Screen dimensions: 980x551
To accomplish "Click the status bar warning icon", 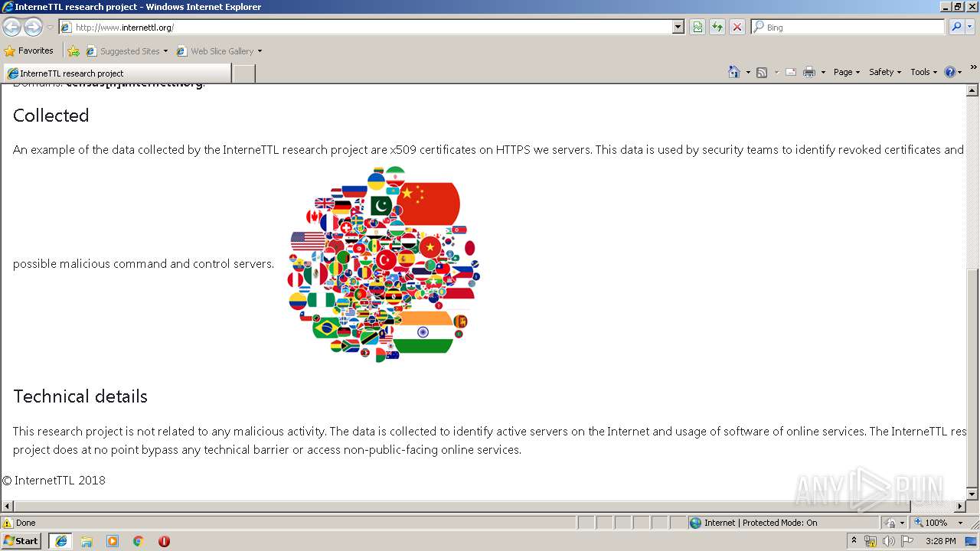I will [x=8, y=523].
